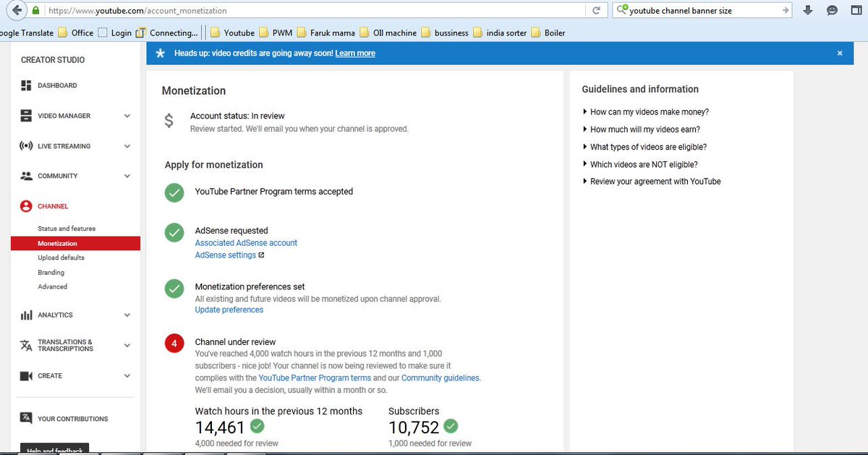The image size is (868, 455).
Task: Click the Dashboard grid icon
Action: (x=26, y=85)
